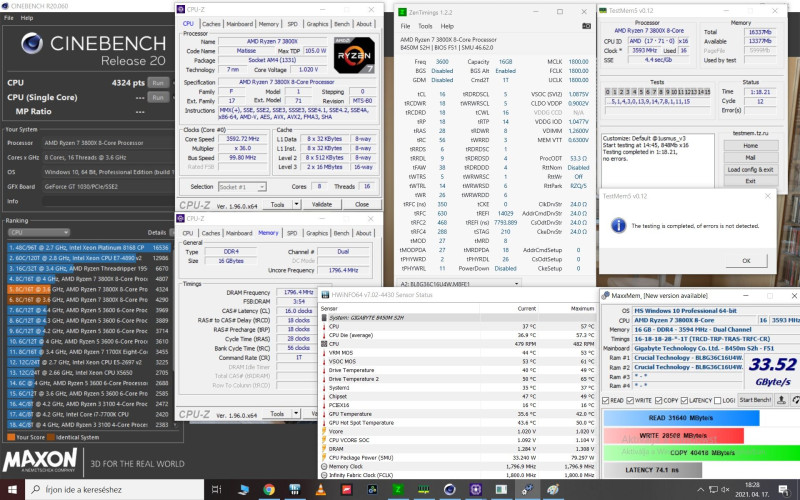The height and width of the screenshot is (500, 800).
Task: Open Tools dropdown arrow in CPU-Z Memory window
Action: tap(296, 414)
